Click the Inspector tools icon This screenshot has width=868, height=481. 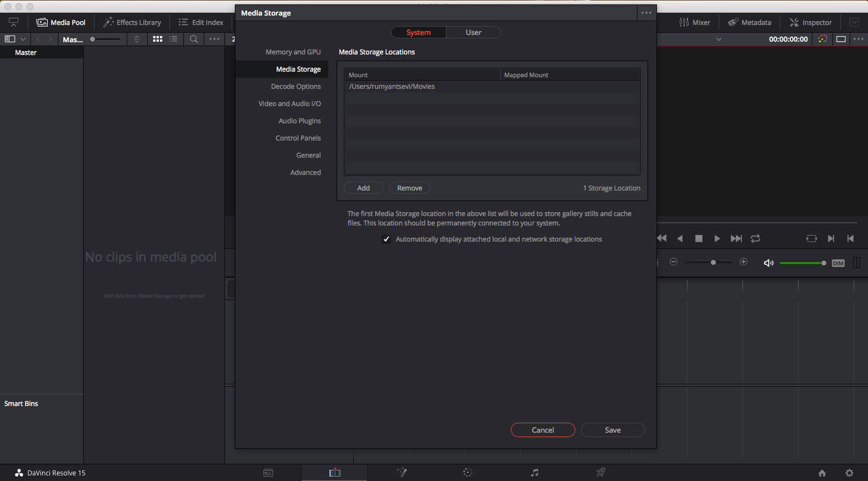click(794, 22)
